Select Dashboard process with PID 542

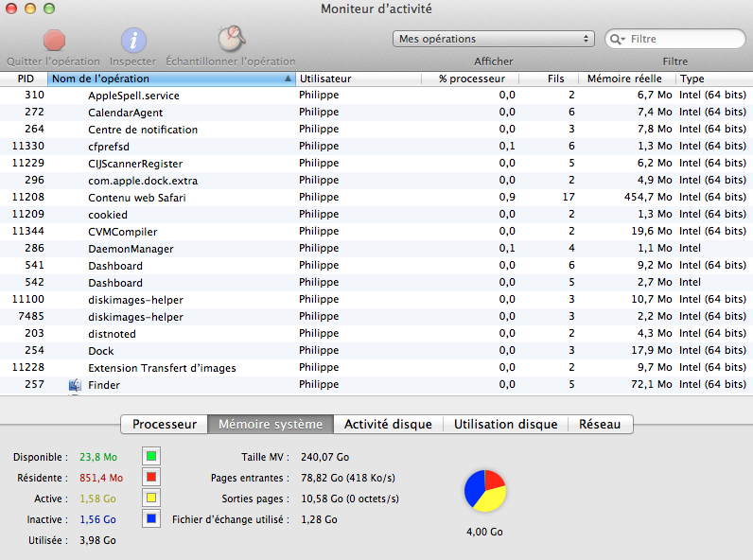tap(376, 283)
